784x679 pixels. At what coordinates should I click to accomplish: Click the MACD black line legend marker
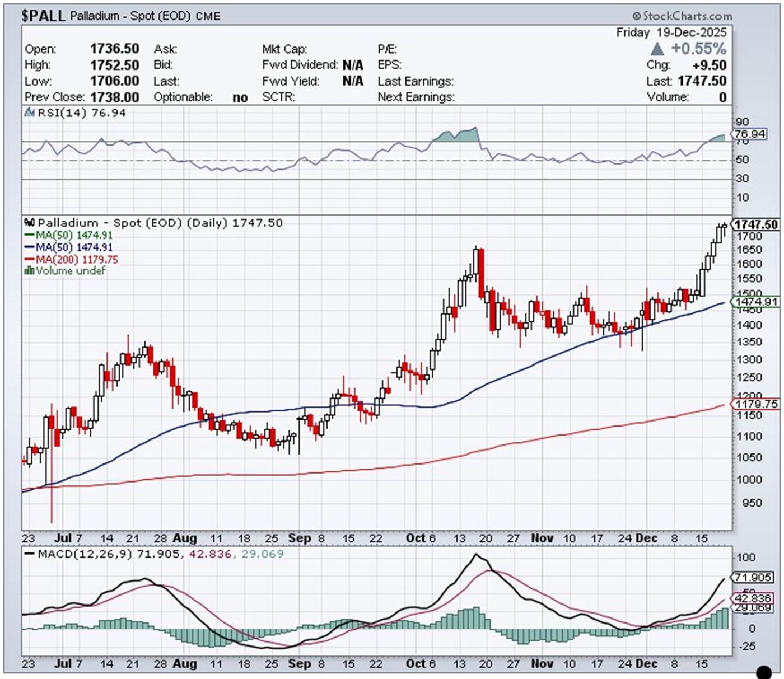coord(30,554)
